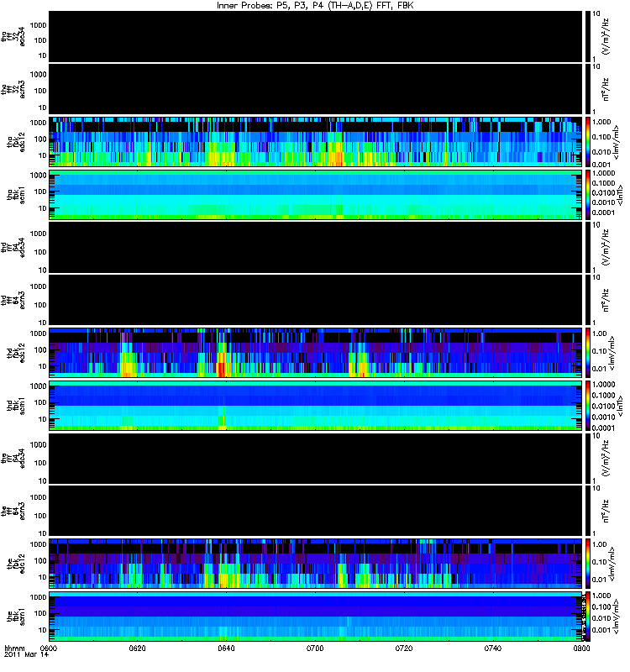
Task: Click the tha fbk edc12 rainbow color bar
Action: (x=587, y=142)
